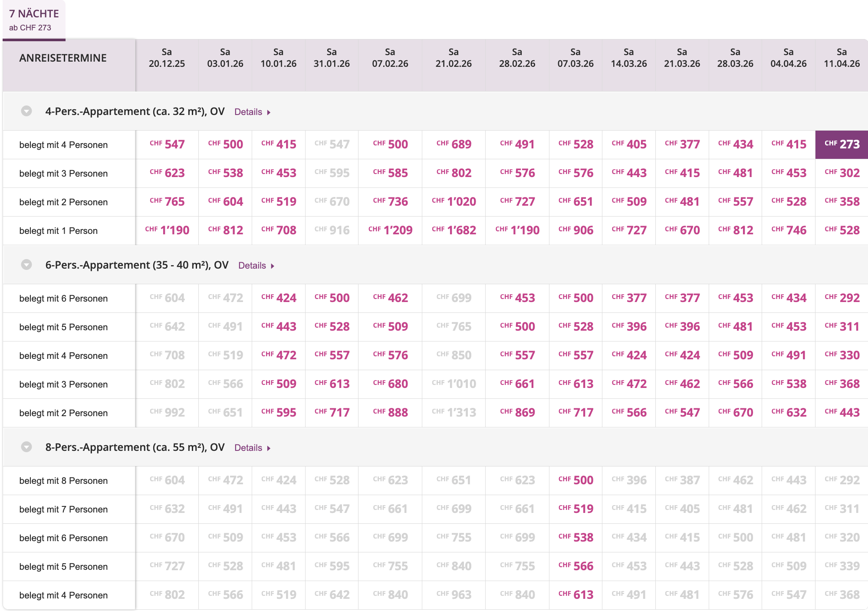
Task: Pick CHF 888 for 07.02.26 date
Action: 390,413
